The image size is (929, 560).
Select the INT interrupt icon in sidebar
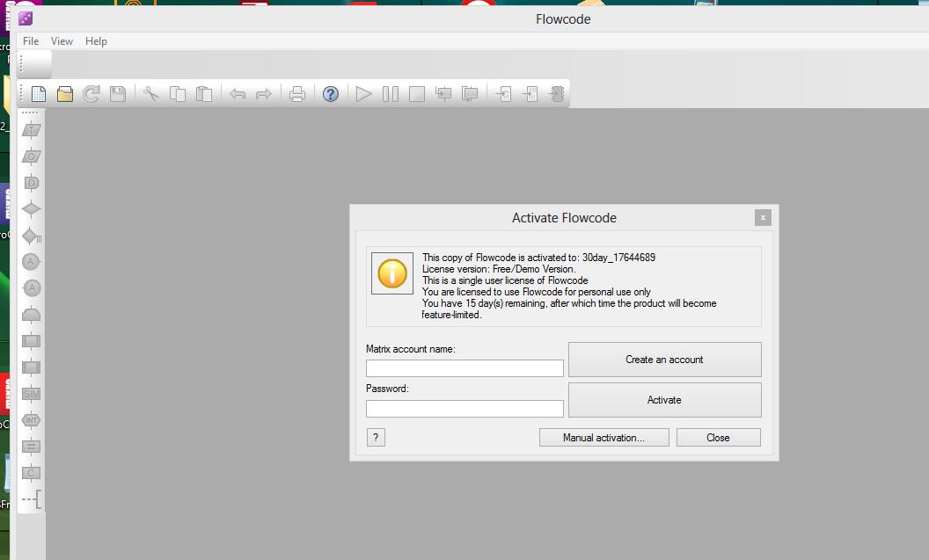point(32,420)
